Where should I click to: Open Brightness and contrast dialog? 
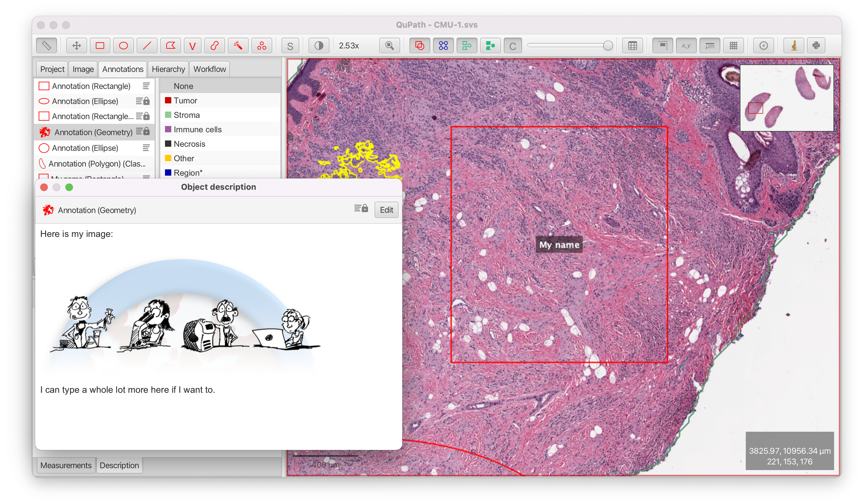tap(319, 46)
